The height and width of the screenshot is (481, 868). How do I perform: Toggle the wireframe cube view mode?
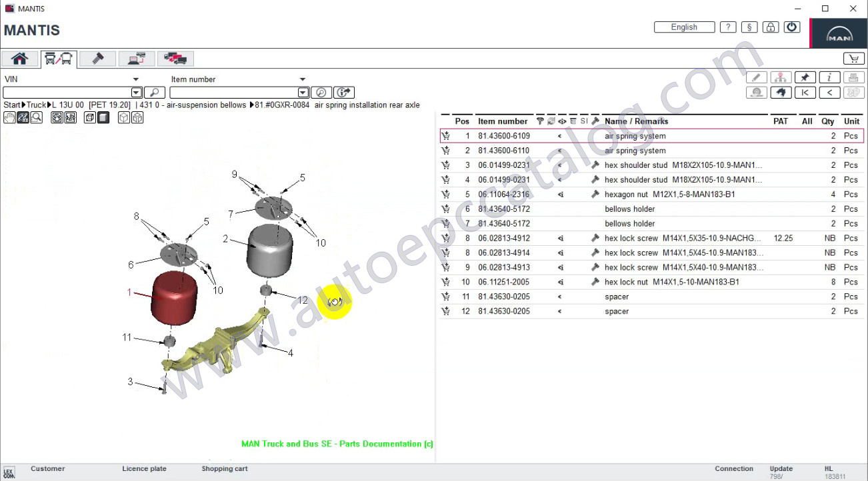tap(90, 118)
